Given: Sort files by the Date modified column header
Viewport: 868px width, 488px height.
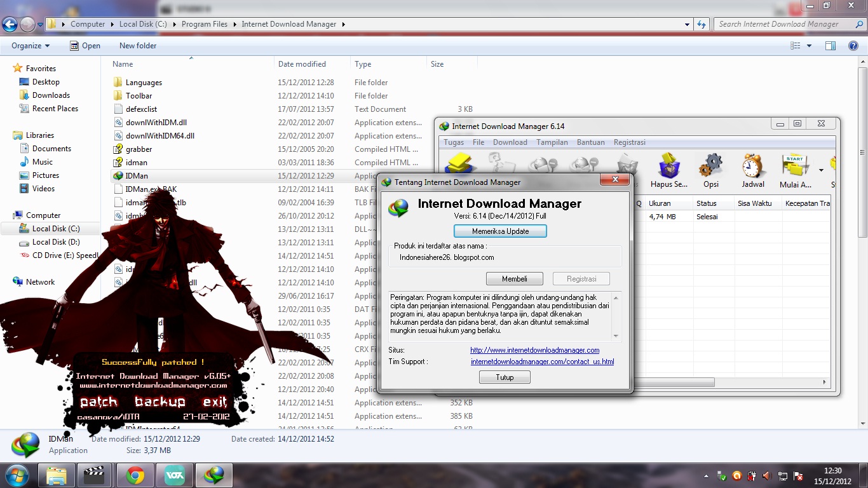Looking at the screenshot, I should (x=312, y=64).
